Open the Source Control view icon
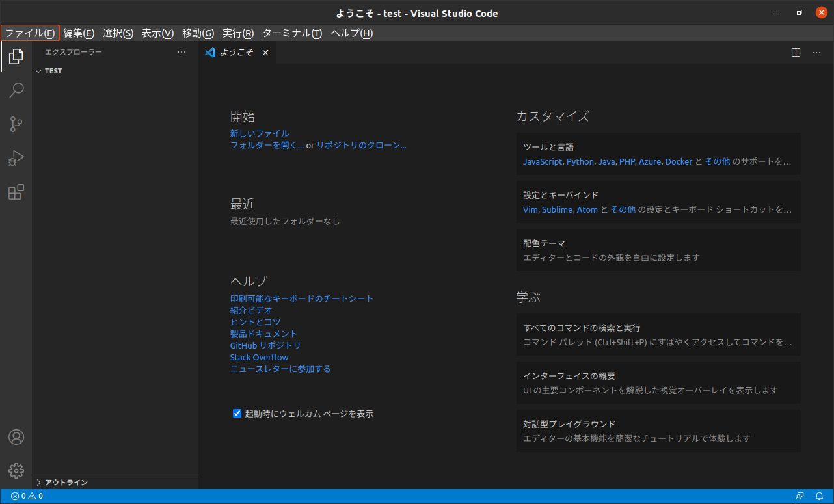 click(16, 124)
